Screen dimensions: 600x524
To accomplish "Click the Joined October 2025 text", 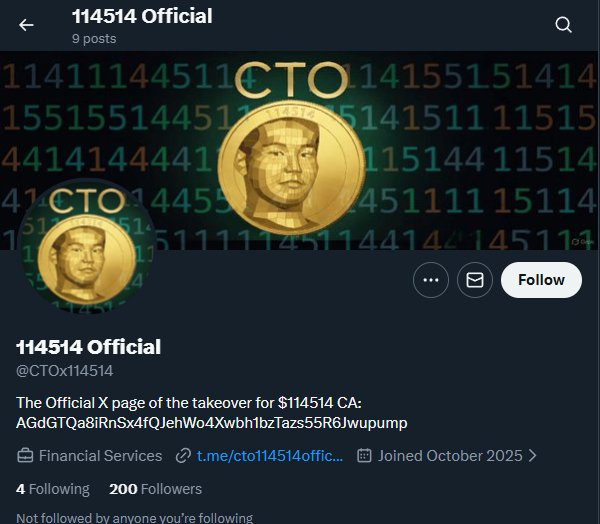I will 450,456.
